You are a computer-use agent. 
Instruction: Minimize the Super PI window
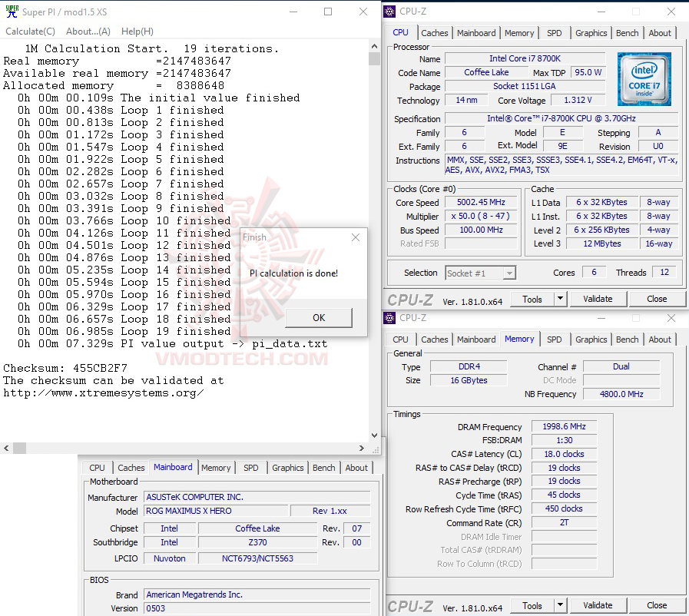(x=293, y=12)
